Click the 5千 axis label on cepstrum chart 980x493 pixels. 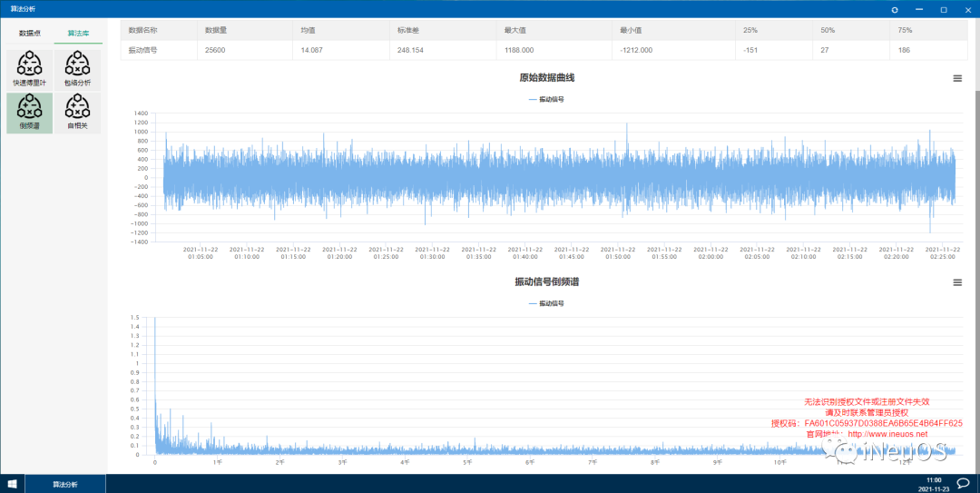pos(467,462)
